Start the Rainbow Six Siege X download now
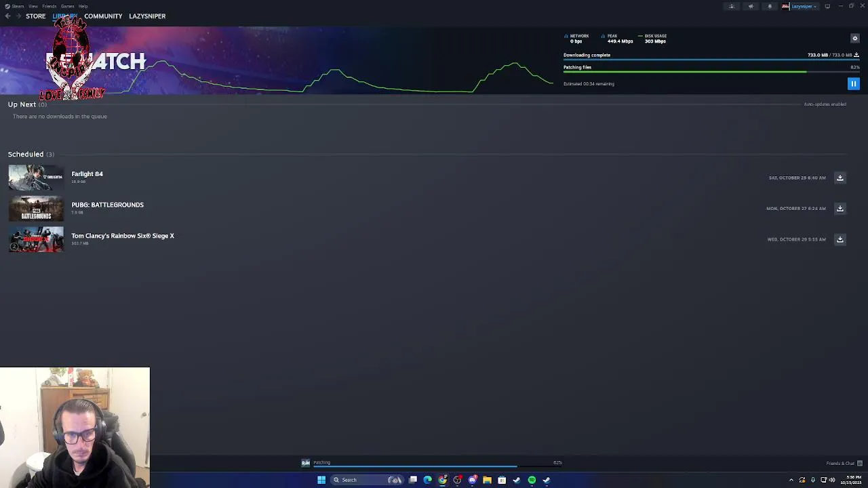The width and height of the screenshot is (868, 488). point(840,239)
